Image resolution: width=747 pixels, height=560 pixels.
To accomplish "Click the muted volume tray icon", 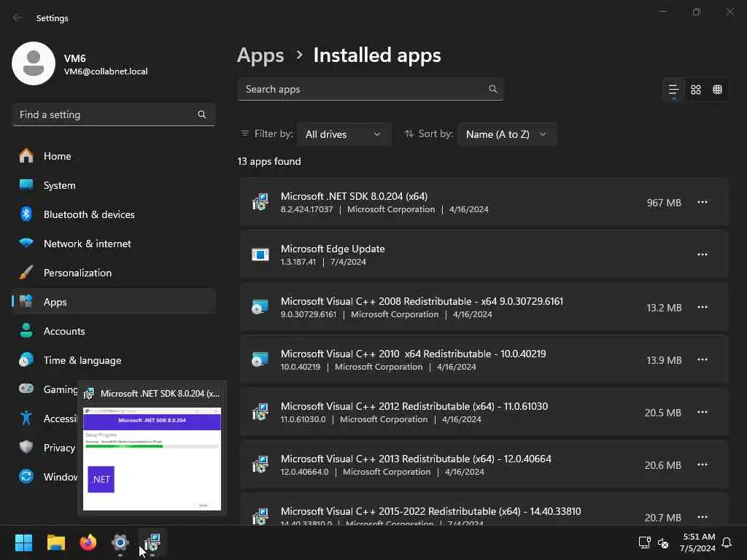I will [x=663, y=542].
